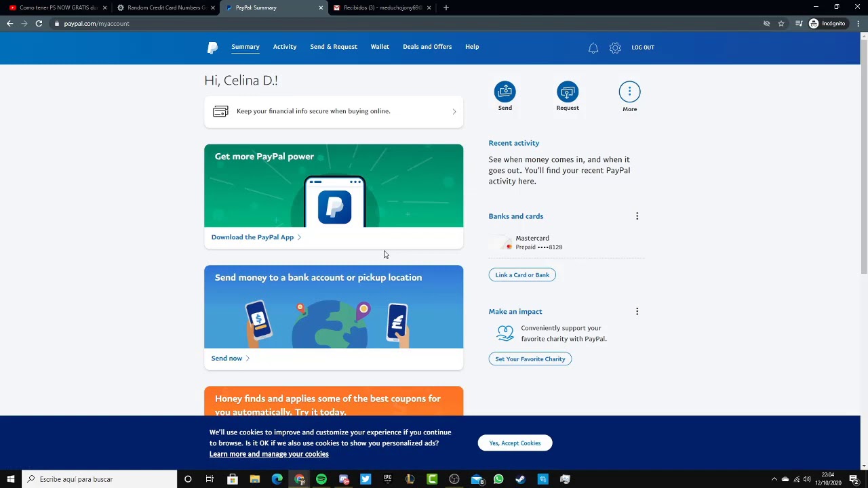The height and width of the screenshot is (488, 868).
Task: Click the PayPal logo icon
Action: [212, 47]
